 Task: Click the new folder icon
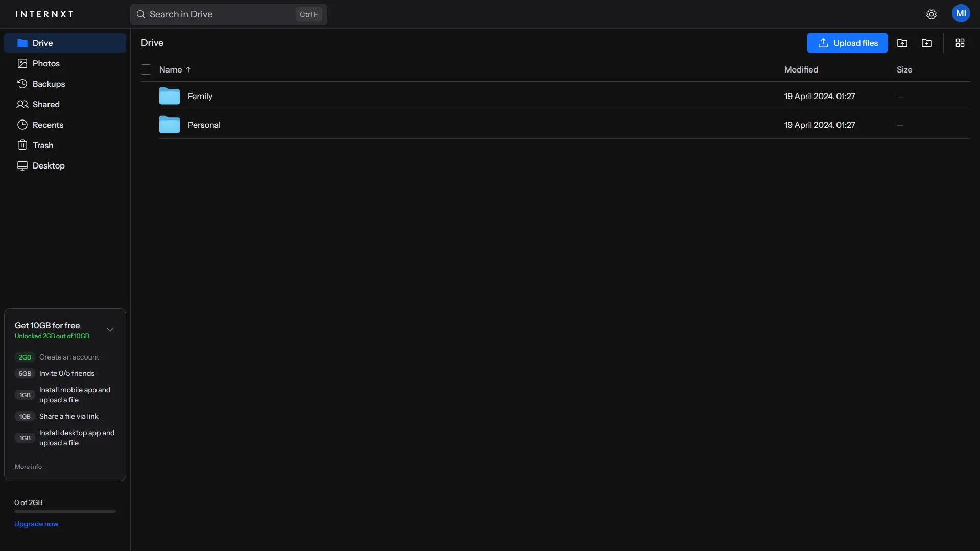[927, 43]
